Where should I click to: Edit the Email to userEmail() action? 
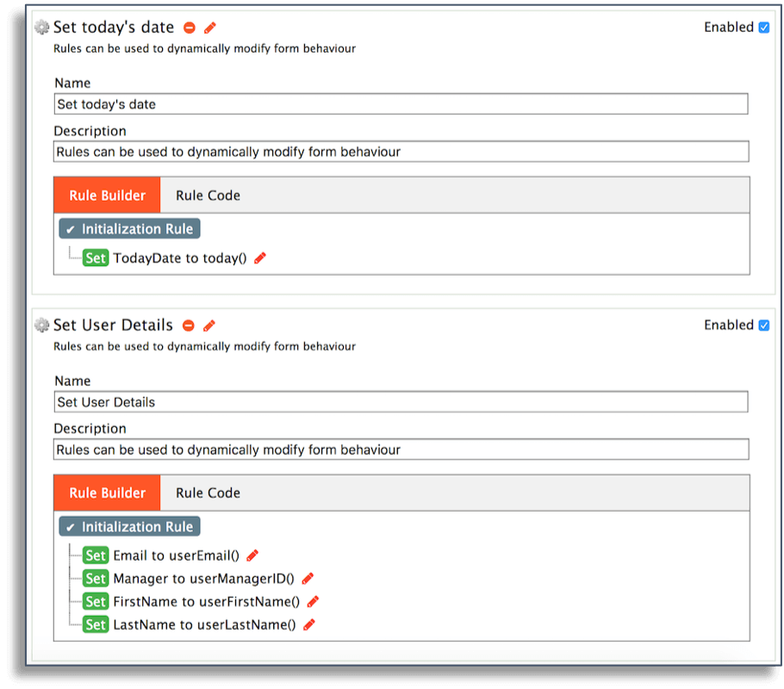[251, 555]
